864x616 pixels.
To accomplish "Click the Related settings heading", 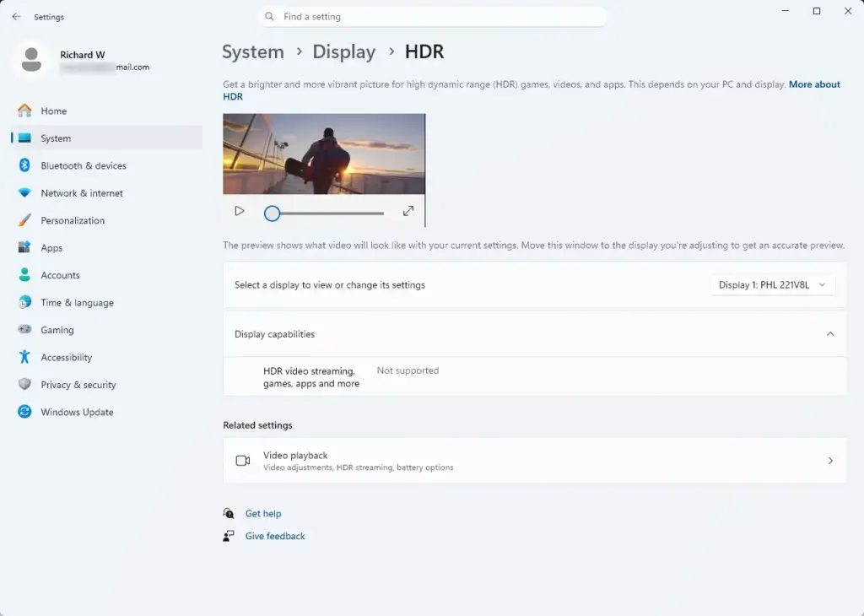I will (x=257, y=424).
